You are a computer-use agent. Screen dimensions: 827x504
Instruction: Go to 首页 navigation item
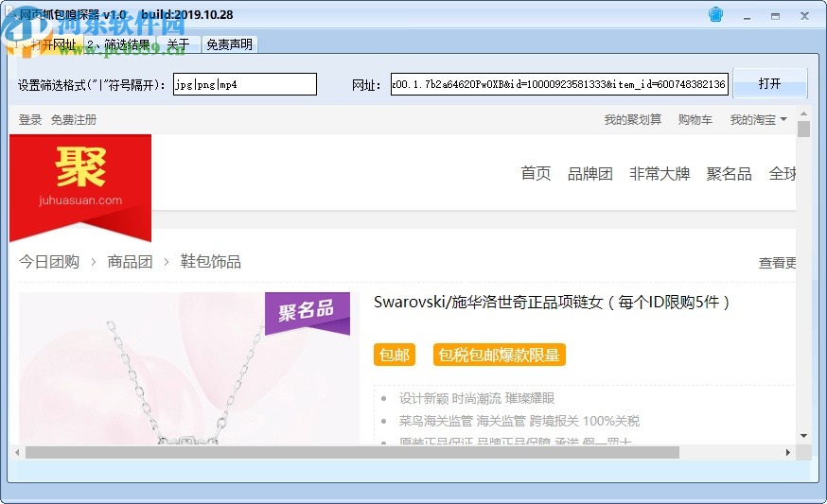pos(536,173)
